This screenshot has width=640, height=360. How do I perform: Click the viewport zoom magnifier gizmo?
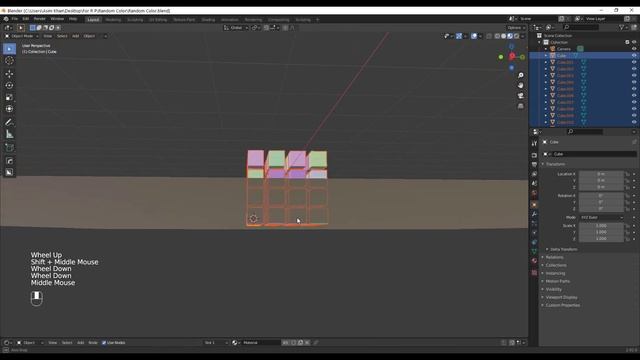[520, 76]
